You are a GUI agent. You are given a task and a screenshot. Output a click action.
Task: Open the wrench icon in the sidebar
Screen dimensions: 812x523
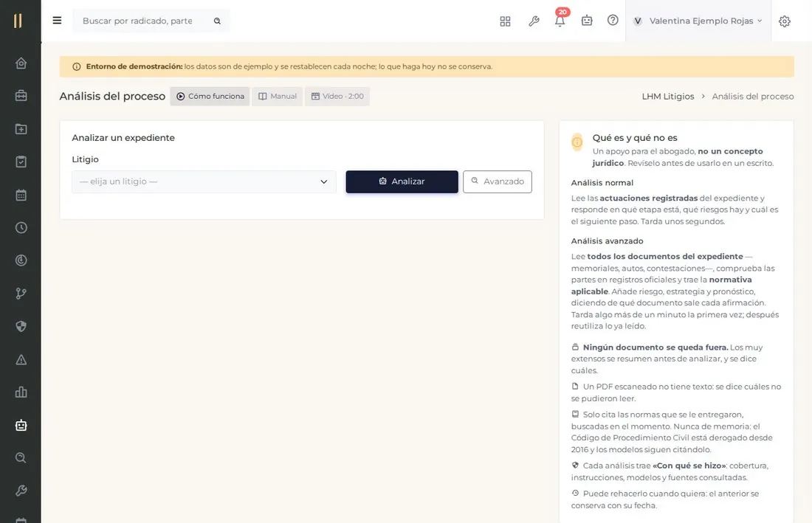pyautogui.click(x=21, y=491)
